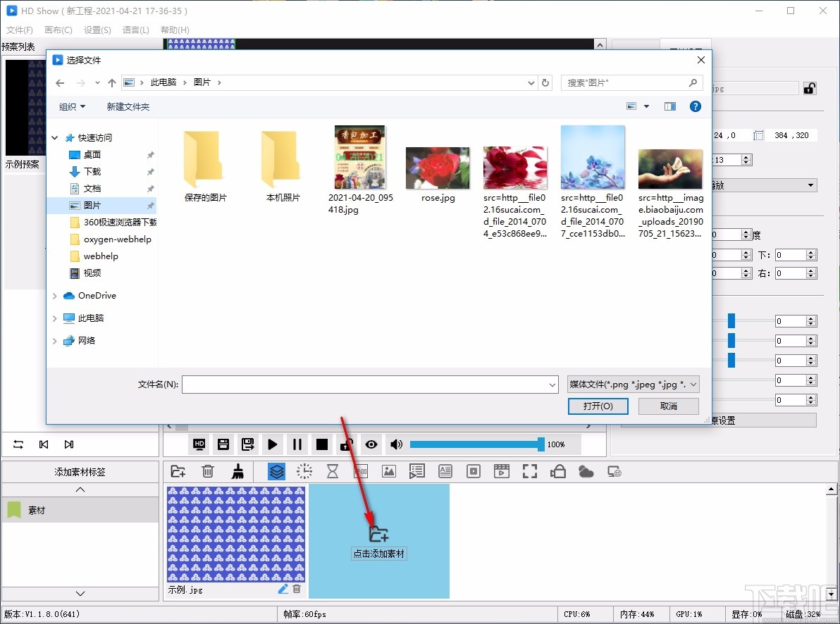The height and width of the screenshot is (624, 840).
Task: Stop the preview playback
Action: (x=322, y=444)
